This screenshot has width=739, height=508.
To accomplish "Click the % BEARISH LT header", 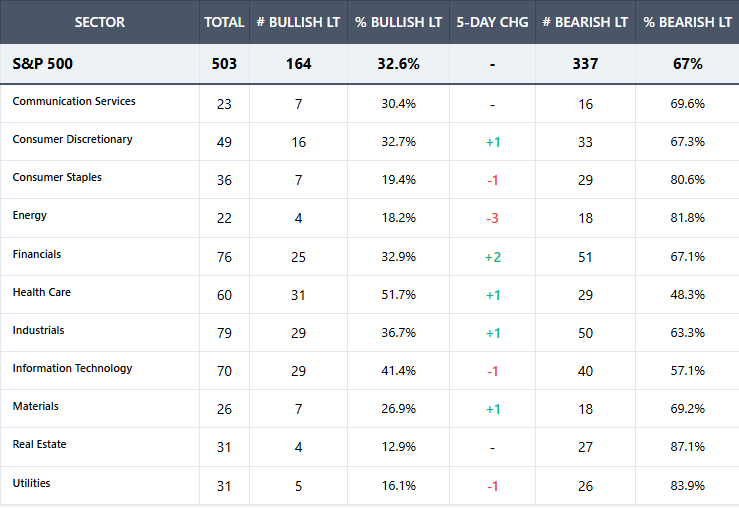I will point(687,22).
